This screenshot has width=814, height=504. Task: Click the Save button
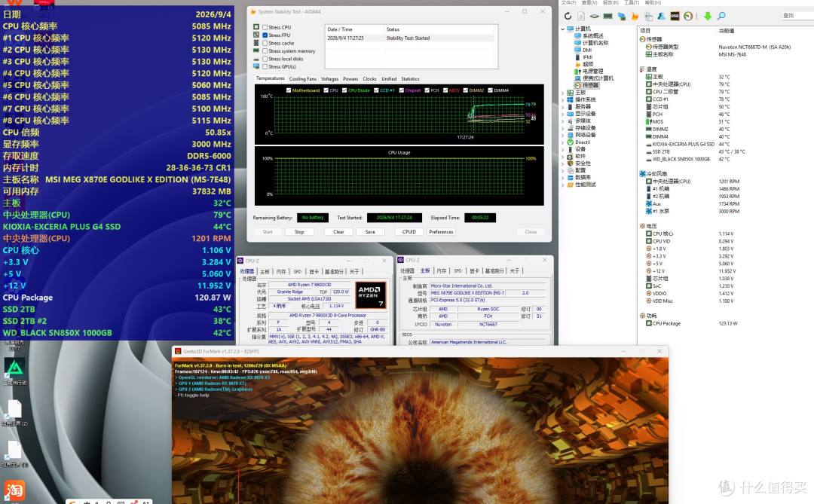tap(370, 232)
